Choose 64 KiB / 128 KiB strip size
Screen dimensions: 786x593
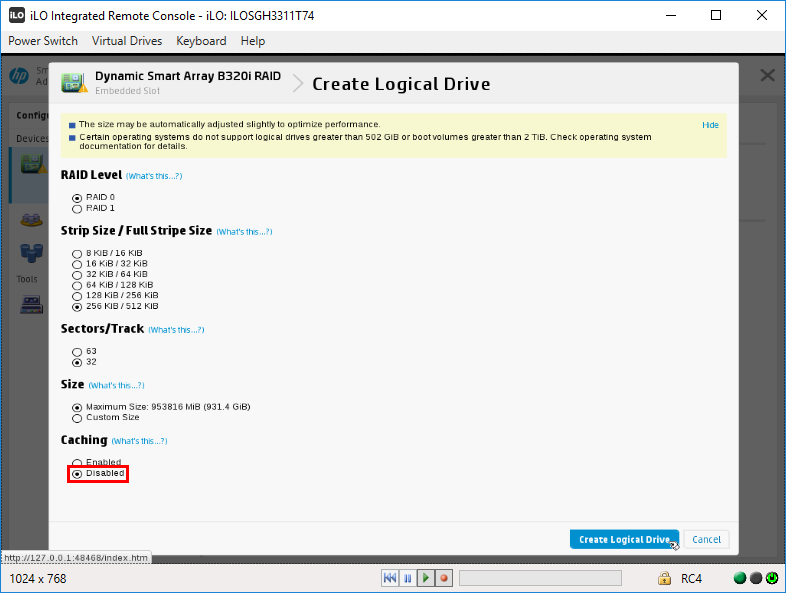pyautogui.click(x=77, y=285)
